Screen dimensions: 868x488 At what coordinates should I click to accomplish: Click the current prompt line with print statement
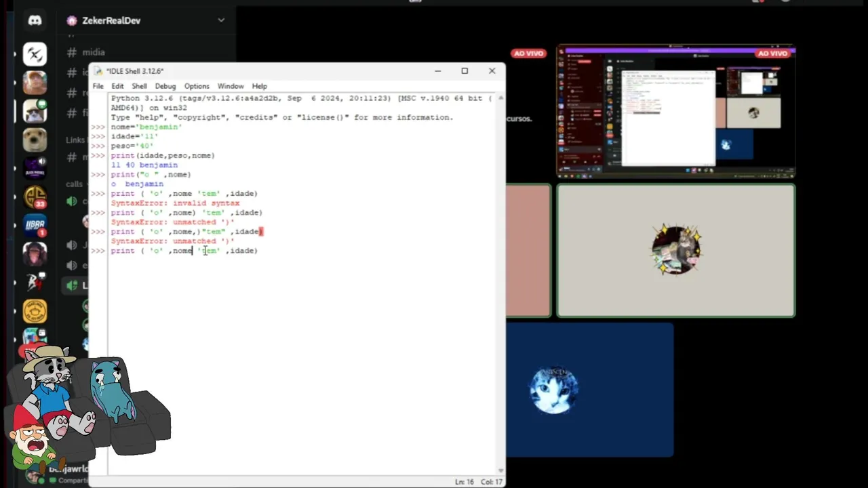(x=184, y=251)
